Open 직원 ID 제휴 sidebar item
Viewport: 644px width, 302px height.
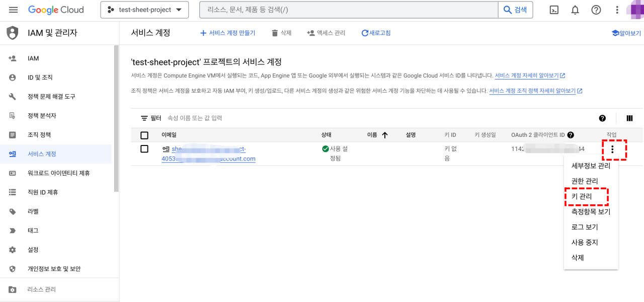tap(55, 192)
